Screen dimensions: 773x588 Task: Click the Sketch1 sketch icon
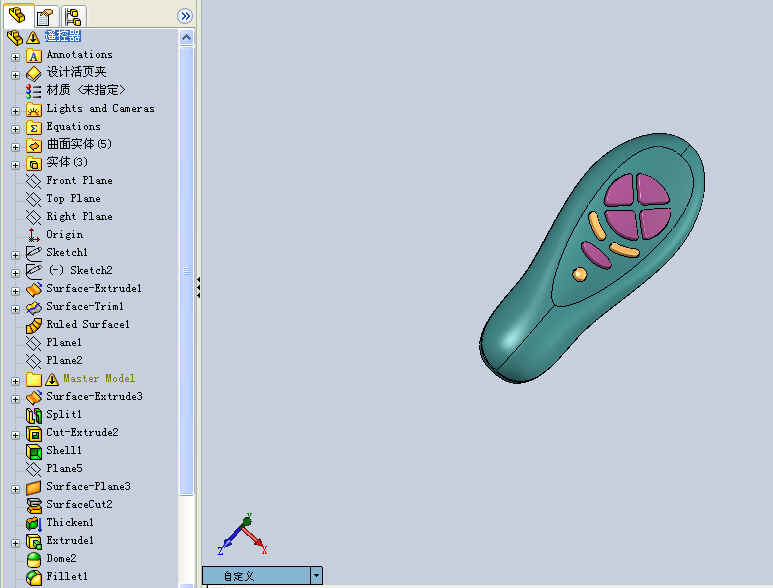pos(34,253)
